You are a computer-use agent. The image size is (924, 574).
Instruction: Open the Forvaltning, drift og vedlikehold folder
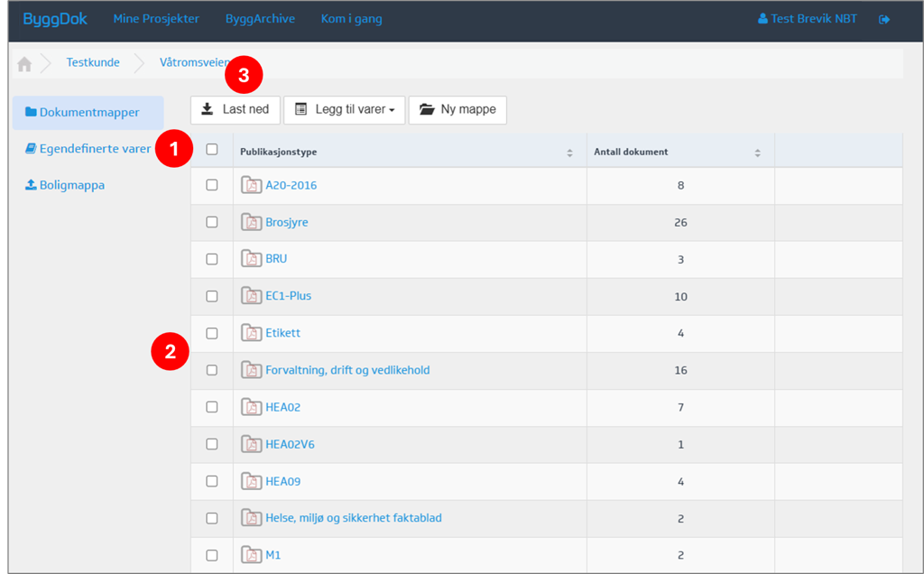click(346, 370)
